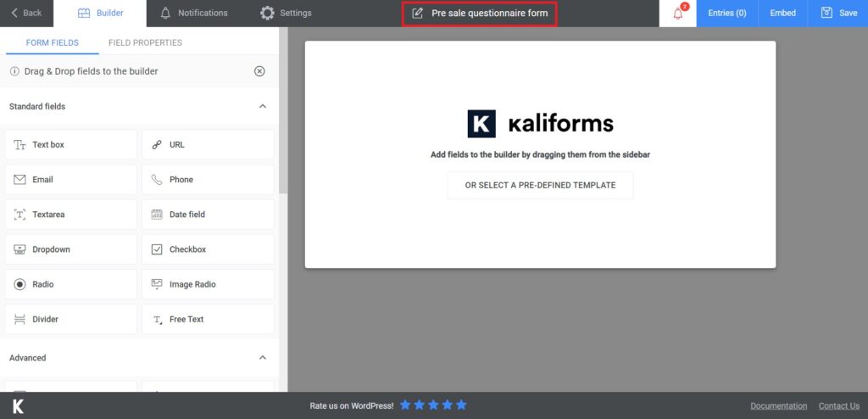The image size is (868, 419).
Task: Click the Notifications bell icon in the top bar
Action: point(165,14)
